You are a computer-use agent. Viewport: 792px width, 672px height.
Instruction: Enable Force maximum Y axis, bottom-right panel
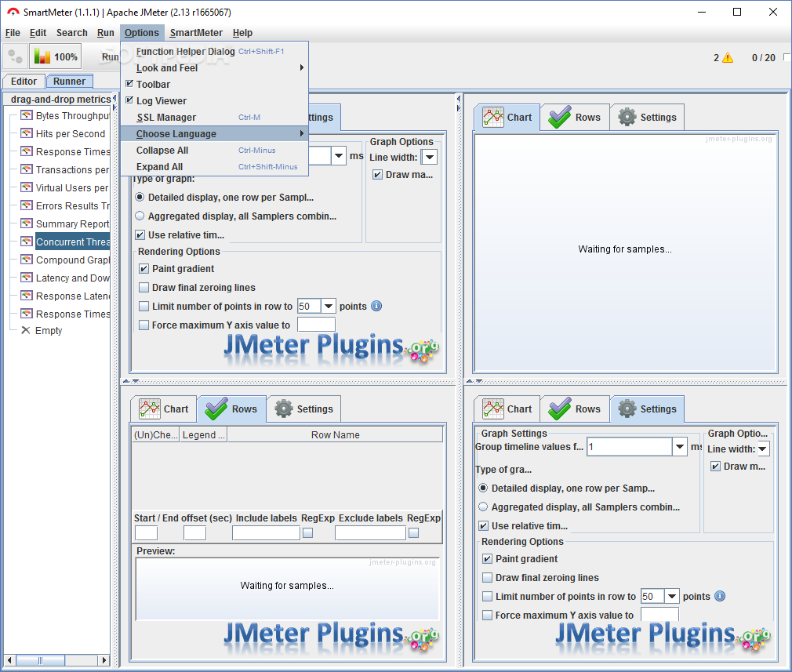tap(488, 615)
